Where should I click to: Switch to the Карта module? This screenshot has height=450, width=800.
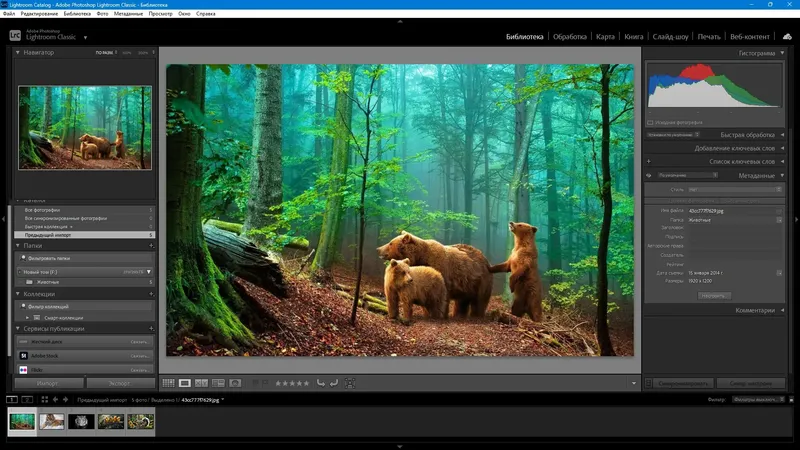pyautogui.click(x=605, y=36)
